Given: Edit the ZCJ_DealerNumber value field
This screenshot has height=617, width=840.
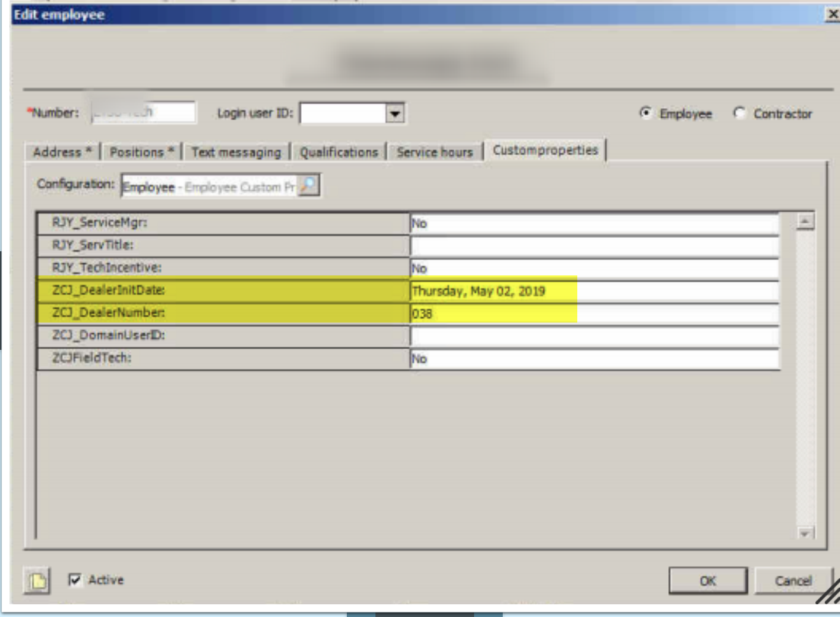Looking at the screenshot, I should point(594,314).
